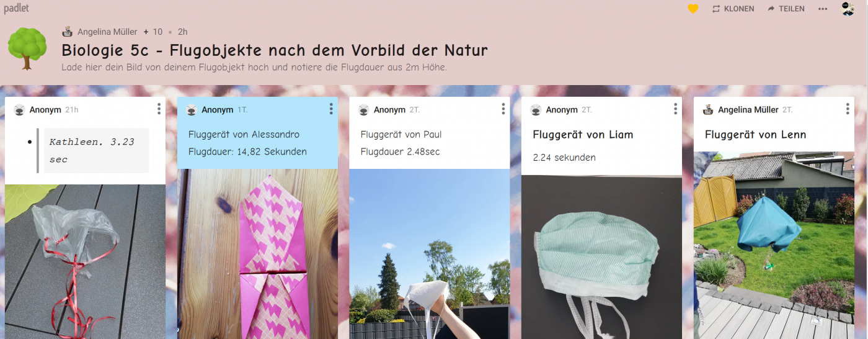Screen dimensions: 868x339
Task: Open the pink origami paper photo
Action: (257, 253)
